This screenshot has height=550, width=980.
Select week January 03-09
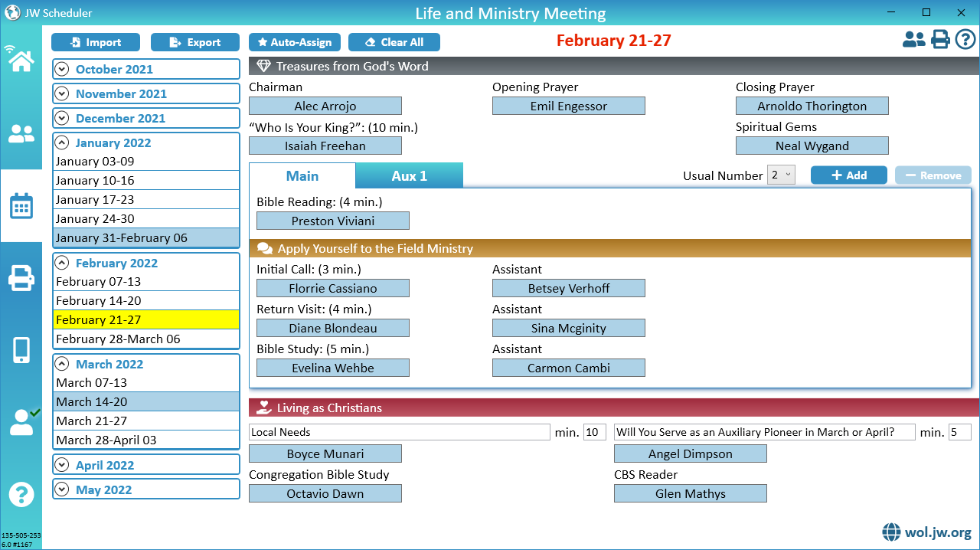coord(146,162)
